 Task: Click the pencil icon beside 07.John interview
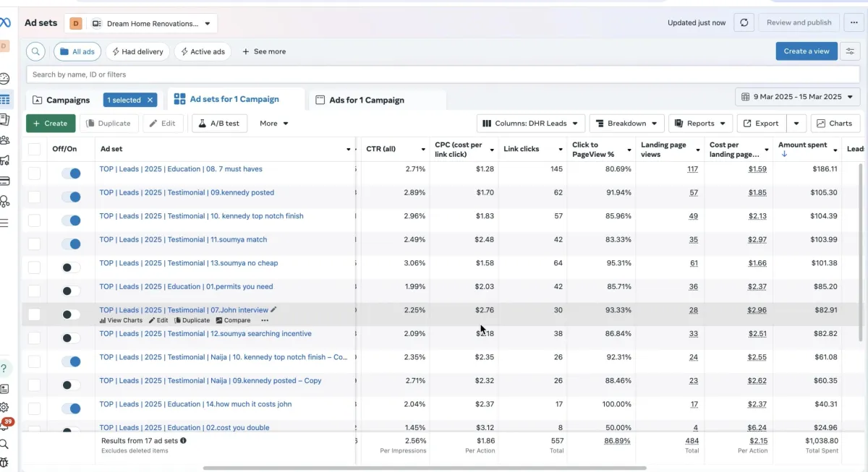pos(273,309)
